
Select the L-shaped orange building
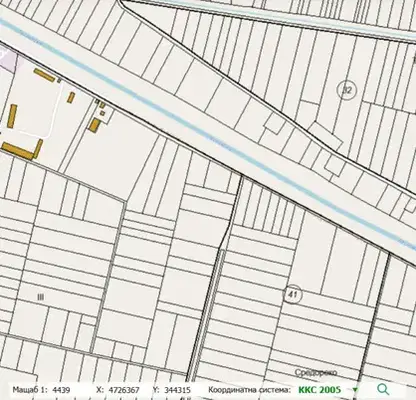pos(22,150)
